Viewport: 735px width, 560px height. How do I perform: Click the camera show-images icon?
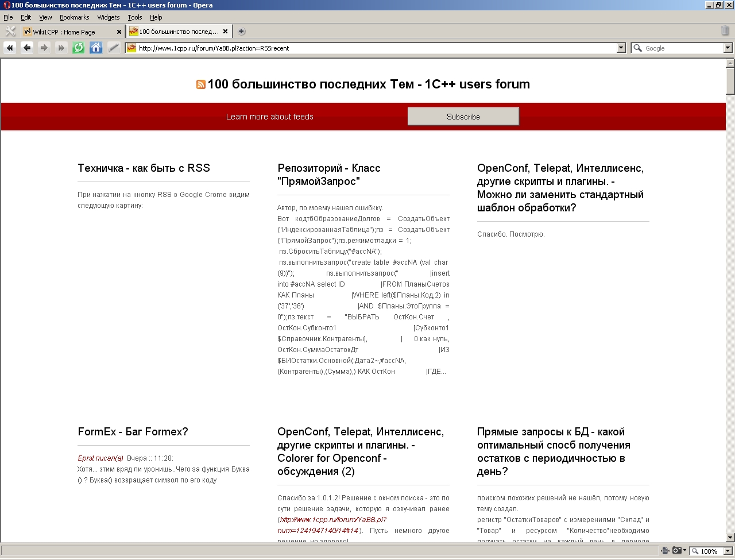click(x=677, y=551)
